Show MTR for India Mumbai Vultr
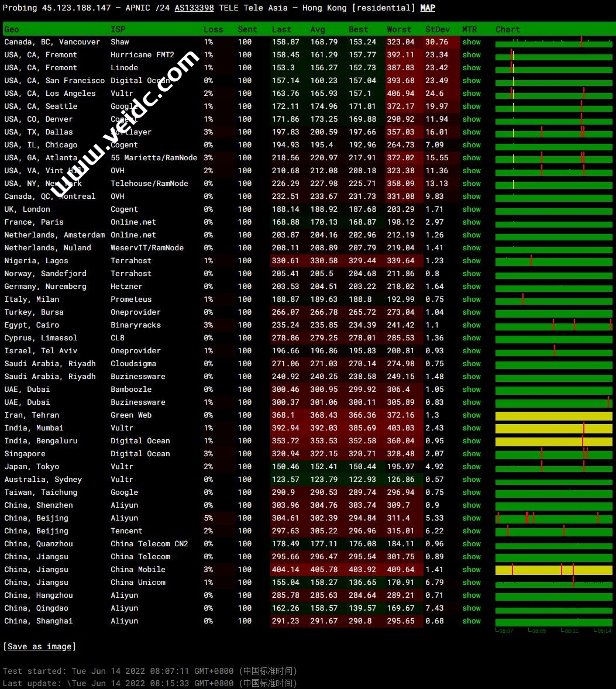 click(x=472, y=428)
